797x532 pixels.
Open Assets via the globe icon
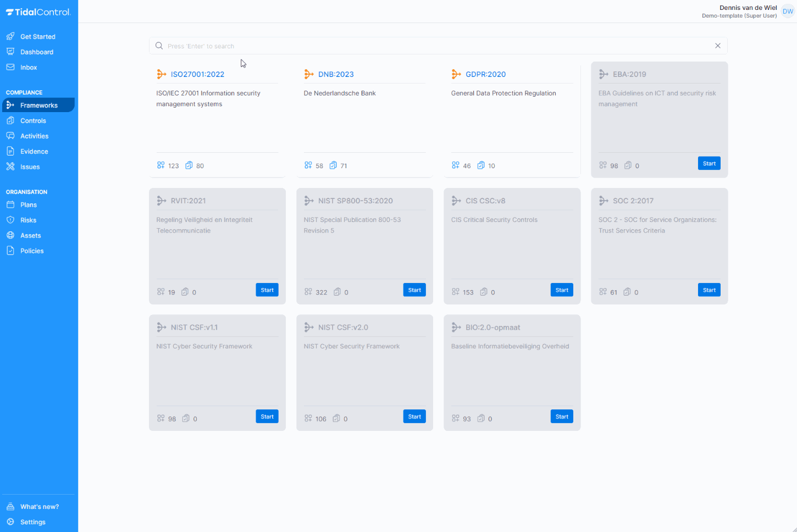tap(12, 235)
